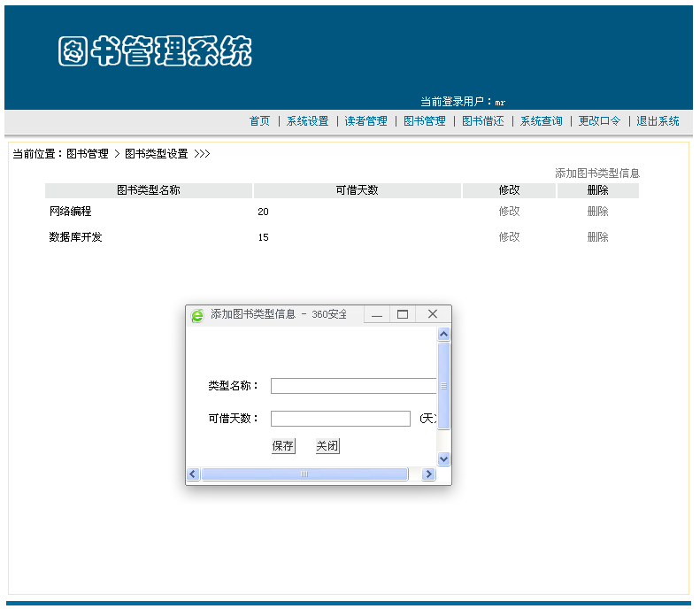Click the value 20 in 可借天数 column
Viewport: 700px width, 609px height.
pos(263,212)
